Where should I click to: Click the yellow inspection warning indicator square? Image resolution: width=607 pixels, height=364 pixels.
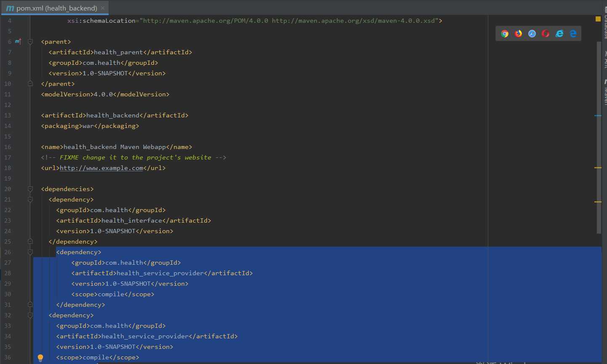598,19
